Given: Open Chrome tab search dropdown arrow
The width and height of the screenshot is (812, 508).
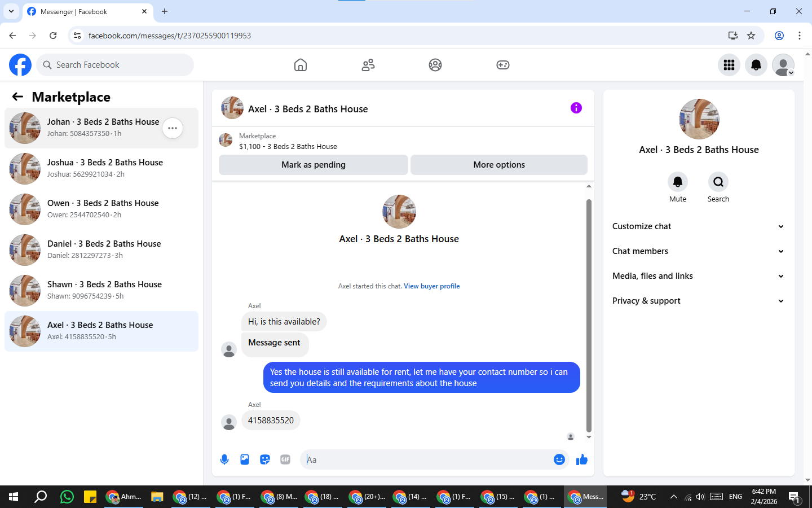Looking at the screenshot, I should tap(11, 11).
